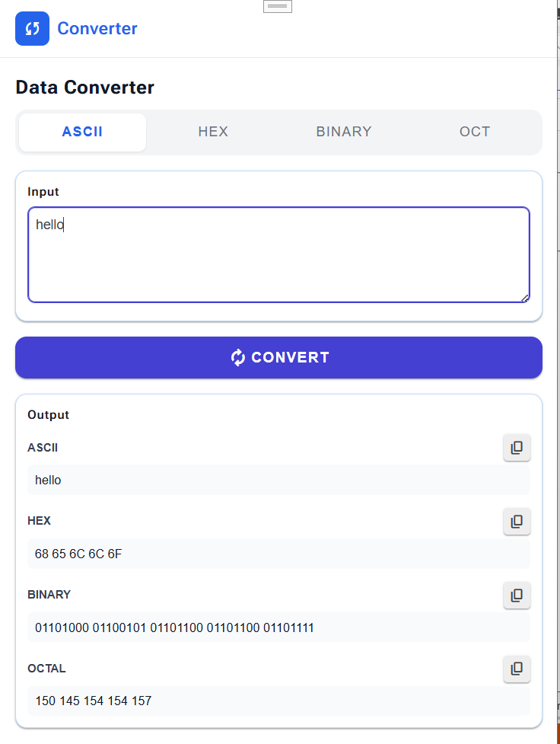Select the OCT input tab

pyautogui.click(x=475, y=132)
